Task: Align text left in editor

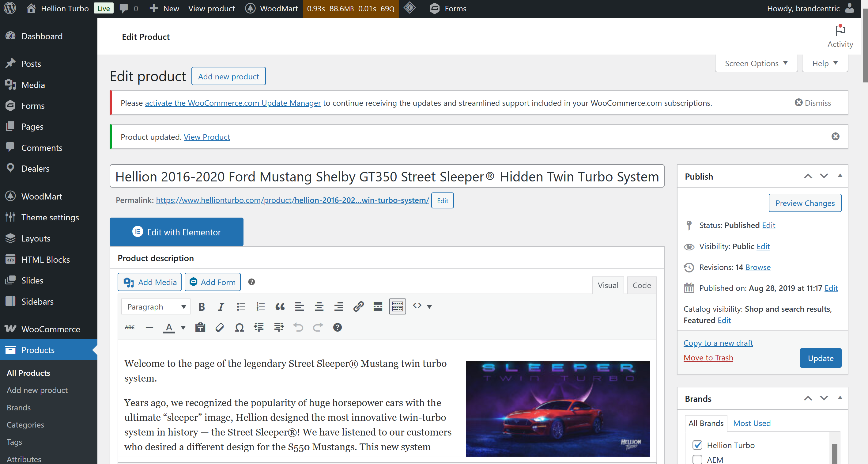Action: pyautogui.click(x=300, y=306)
